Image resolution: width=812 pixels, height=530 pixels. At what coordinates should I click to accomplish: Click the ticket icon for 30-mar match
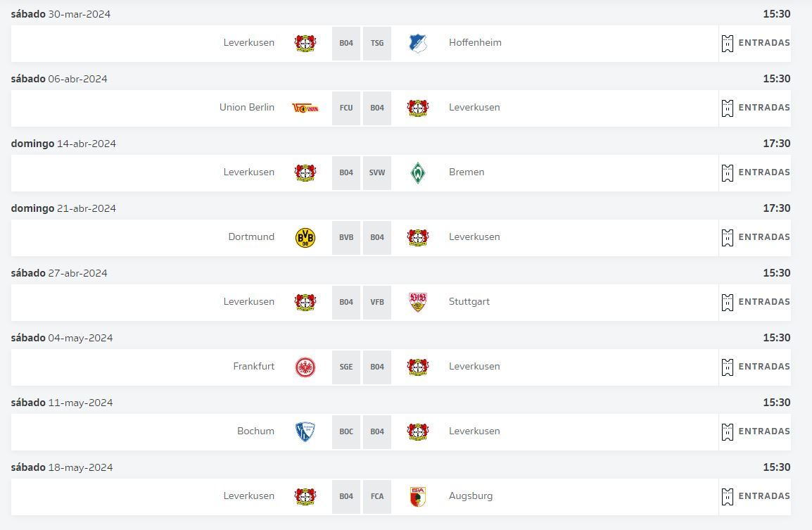point(727,43)
